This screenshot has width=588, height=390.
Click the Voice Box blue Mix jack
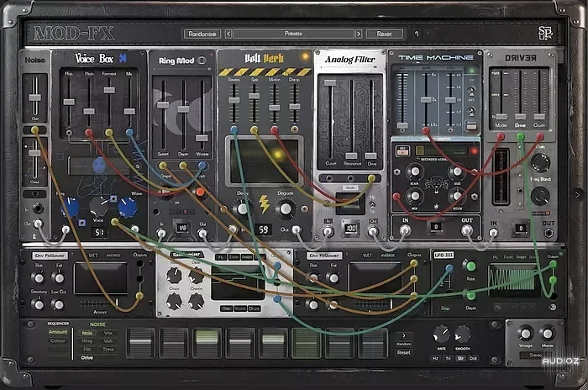pos(129,132)
